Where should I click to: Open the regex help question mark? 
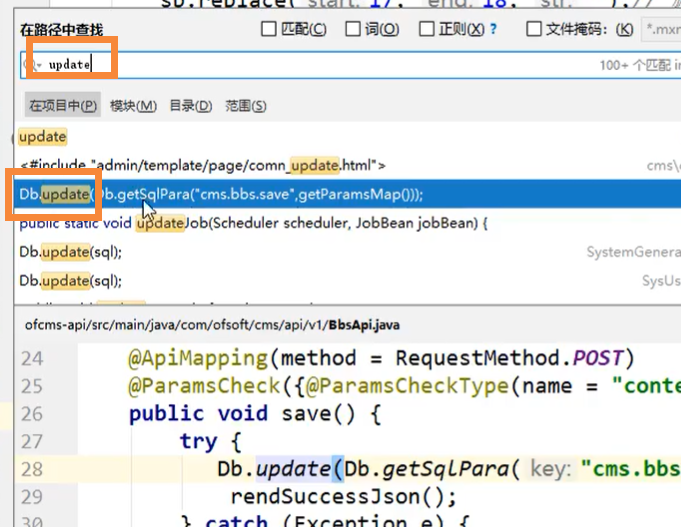pos(493,29)
